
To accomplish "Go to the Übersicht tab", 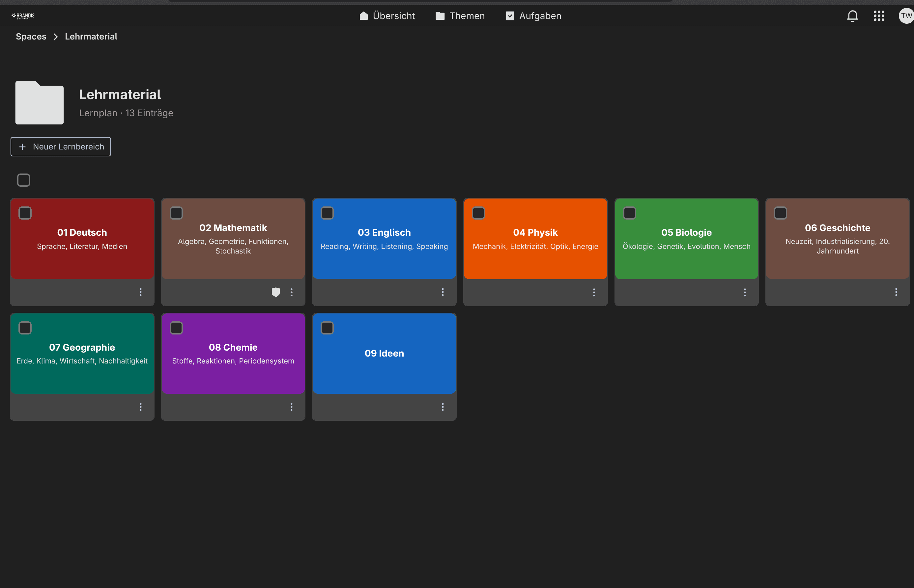I will 387,16.
